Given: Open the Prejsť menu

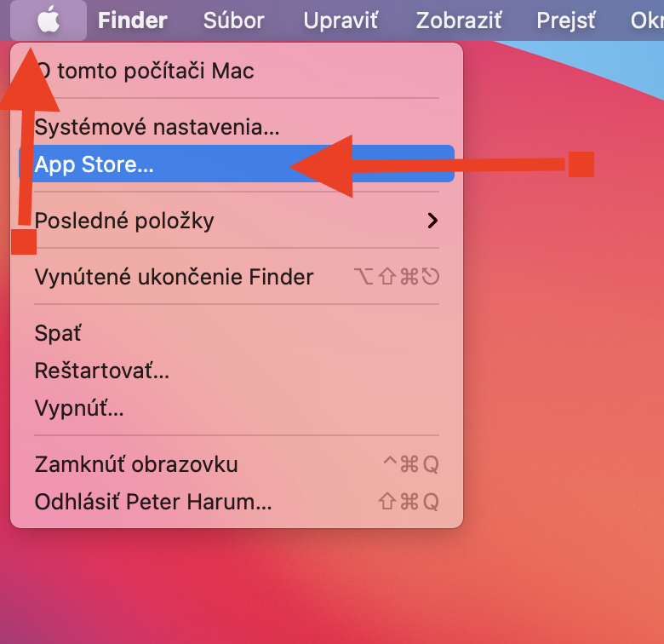Looking at the screenshot, I should coord(566,20).
